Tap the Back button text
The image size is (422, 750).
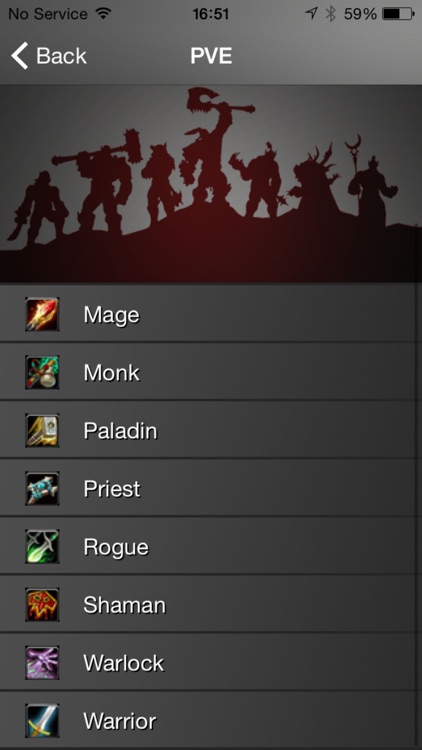coord(61,56)
